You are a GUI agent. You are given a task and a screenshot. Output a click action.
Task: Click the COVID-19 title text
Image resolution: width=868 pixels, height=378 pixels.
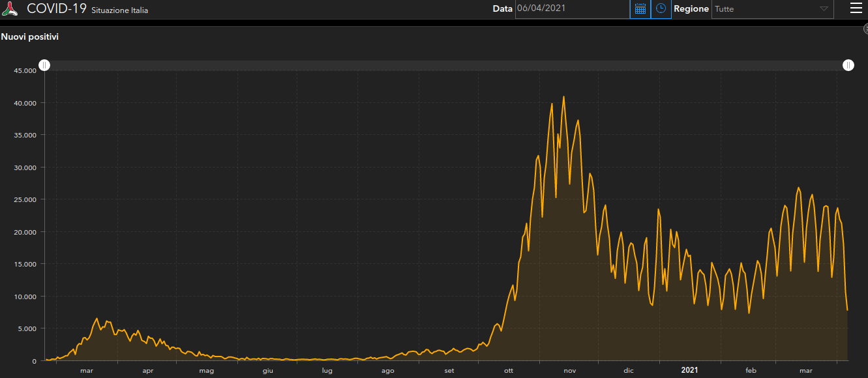tap(57, 8)
